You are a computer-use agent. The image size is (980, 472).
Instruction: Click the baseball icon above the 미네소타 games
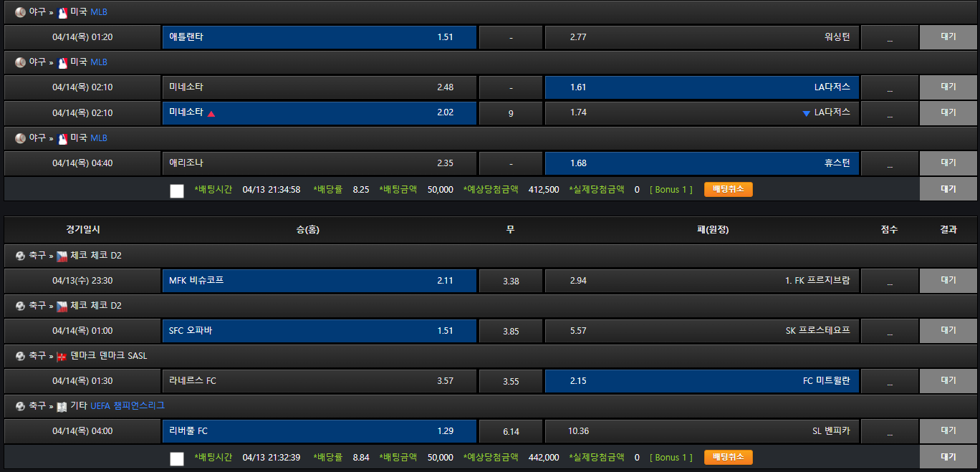tap(20, 62)
